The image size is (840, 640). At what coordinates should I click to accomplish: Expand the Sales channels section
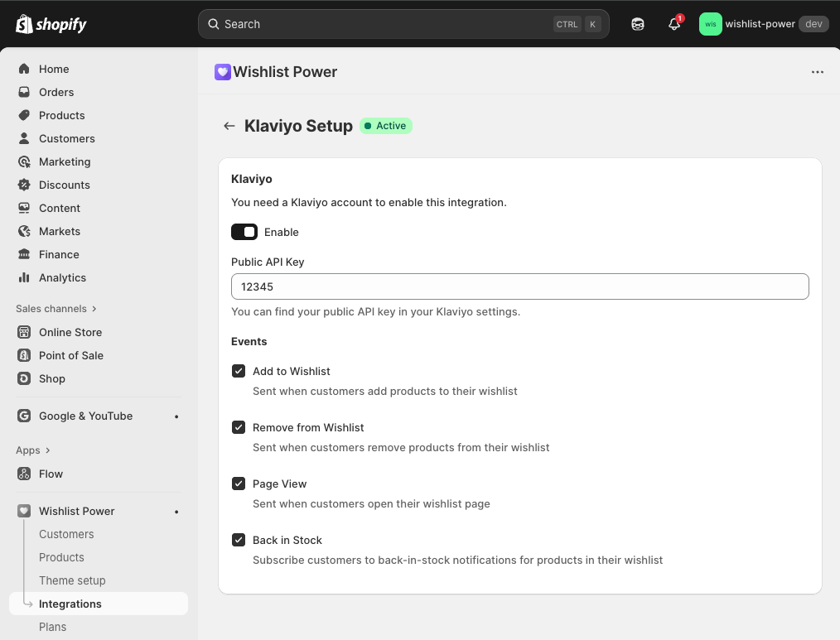[x=56, y=309]
